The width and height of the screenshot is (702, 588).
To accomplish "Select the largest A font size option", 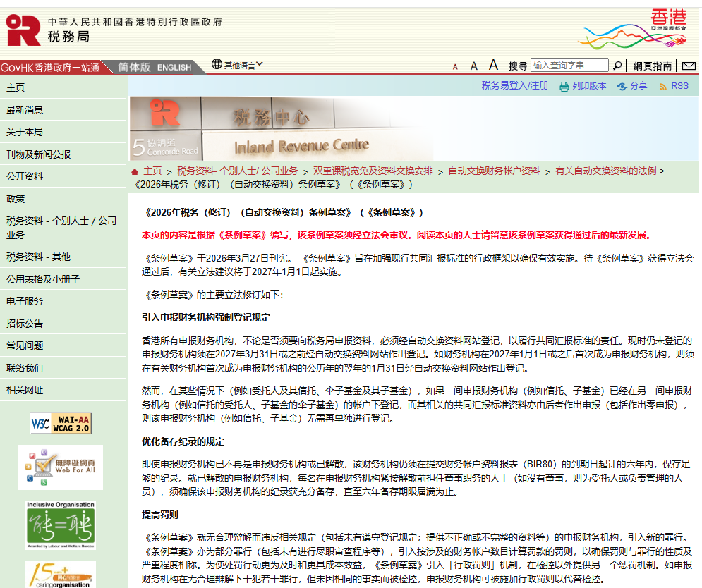I will (x=493, y=64).
